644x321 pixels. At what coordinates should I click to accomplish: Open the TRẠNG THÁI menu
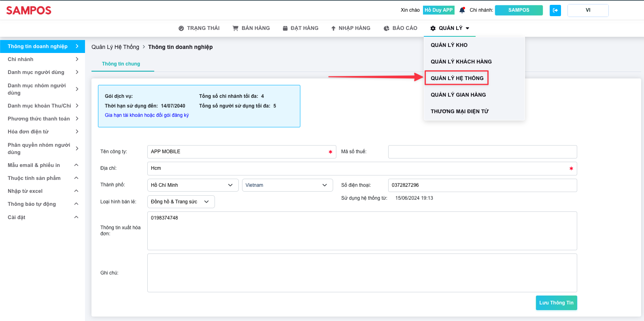(x=199, y=28)
